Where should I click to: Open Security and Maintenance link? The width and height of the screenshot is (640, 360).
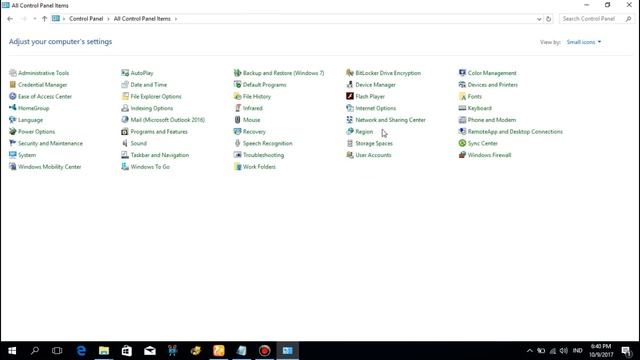[x=50, y=143]
